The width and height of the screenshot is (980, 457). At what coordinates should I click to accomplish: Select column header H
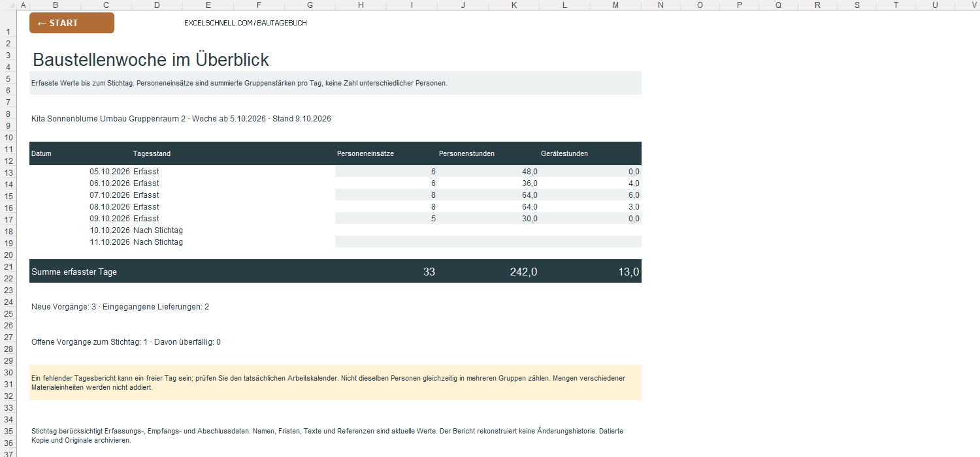361,5
